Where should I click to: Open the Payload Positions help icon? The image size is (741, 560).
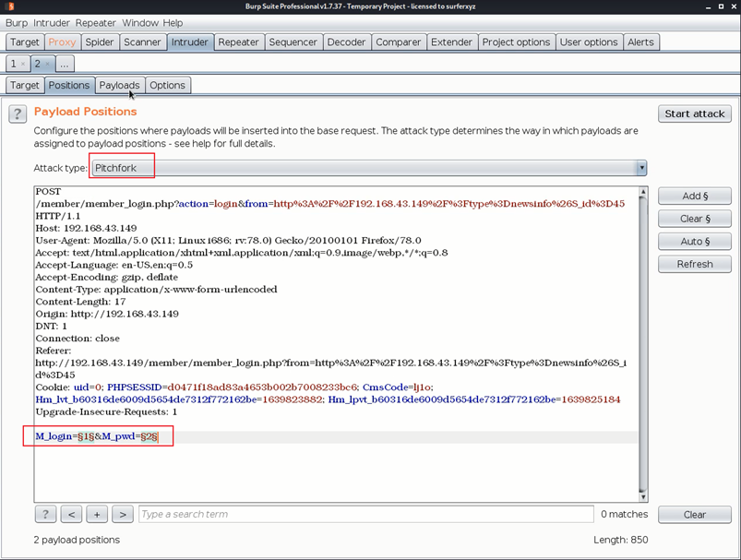(18, 113)
